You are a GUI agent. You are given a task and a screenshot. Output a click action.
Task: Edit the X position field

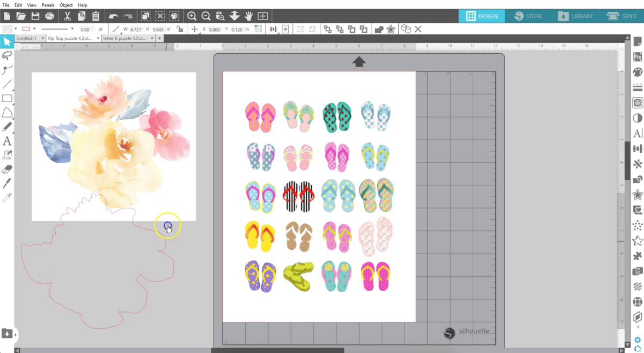point(216,29)
